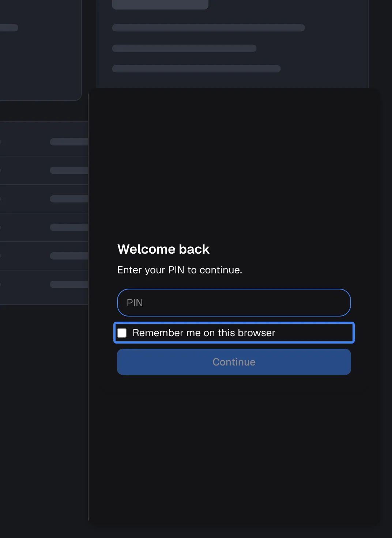Click the placeholder title block atop the card
Image resolution: width=392 pixels, height=538 pixels.
pos(160,4)
